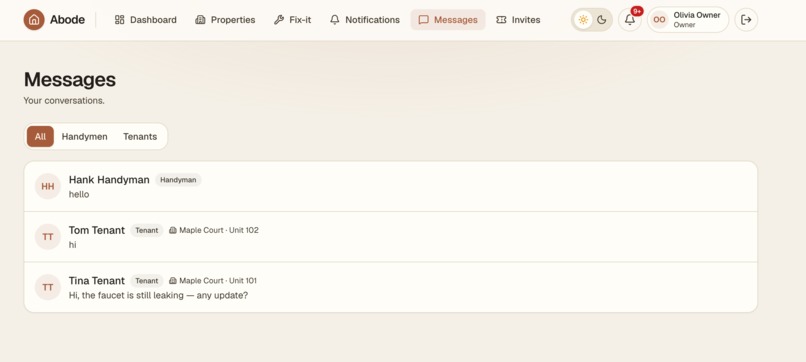The image size is (806, 362).
Task: Click the 'hello' message preview
Action: (x=79, y=194)
